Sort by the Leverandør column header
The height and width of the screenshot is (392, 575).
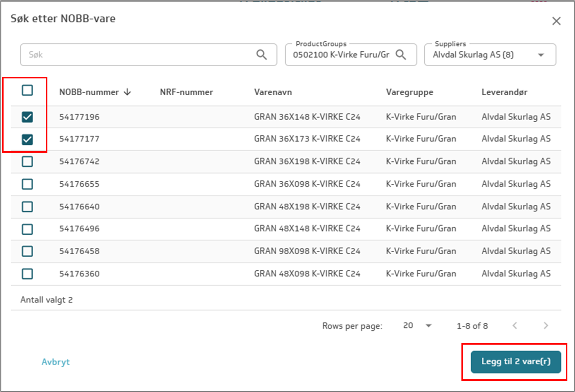504,92
